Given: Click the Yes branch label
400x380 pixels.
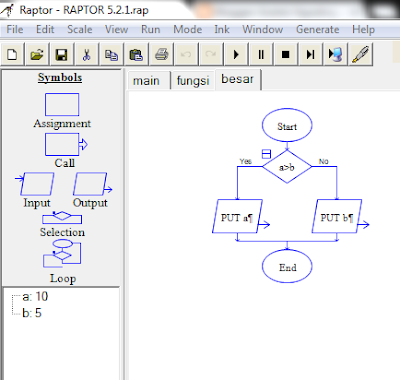Looking at the screenshot, I should pyautogui.click(x=246, y=161).
